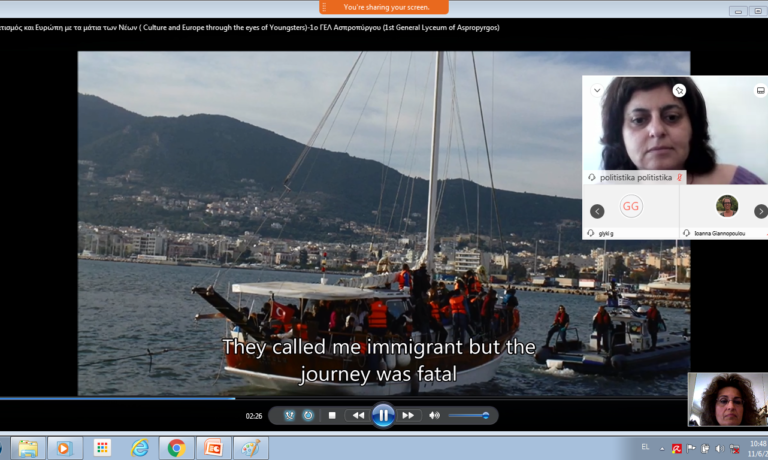Toggle shuffle mode in player

[289, 415]
